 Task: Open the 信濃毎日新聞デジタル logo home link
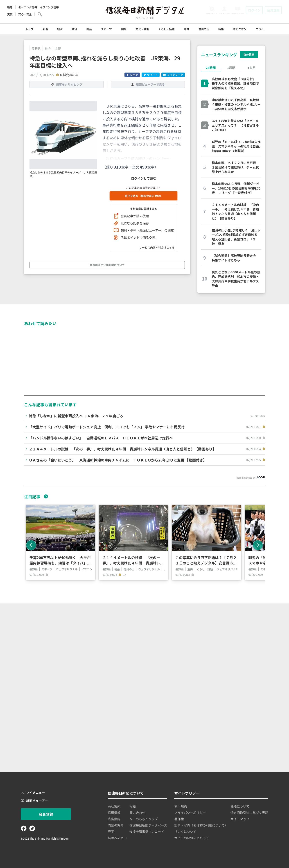pyautogui.click(x=144, y=10)
